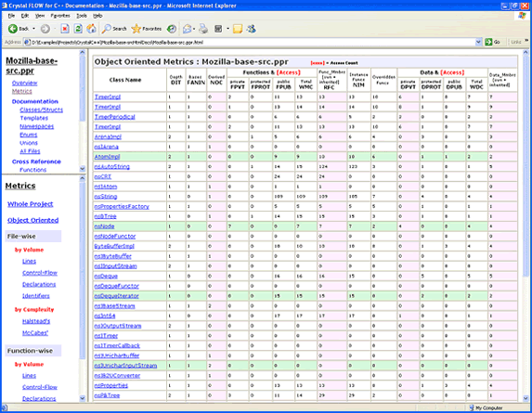Click the Forward navigation arrow icon
The width and height of the screenshot is (532, 413).
click(x=45, y=29)
